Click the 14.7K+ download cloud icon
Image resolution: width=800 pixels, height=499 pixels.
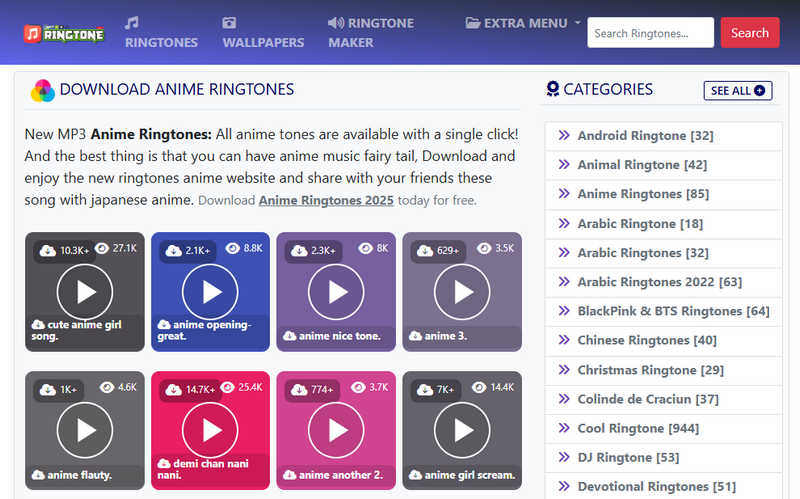point(173,389)
